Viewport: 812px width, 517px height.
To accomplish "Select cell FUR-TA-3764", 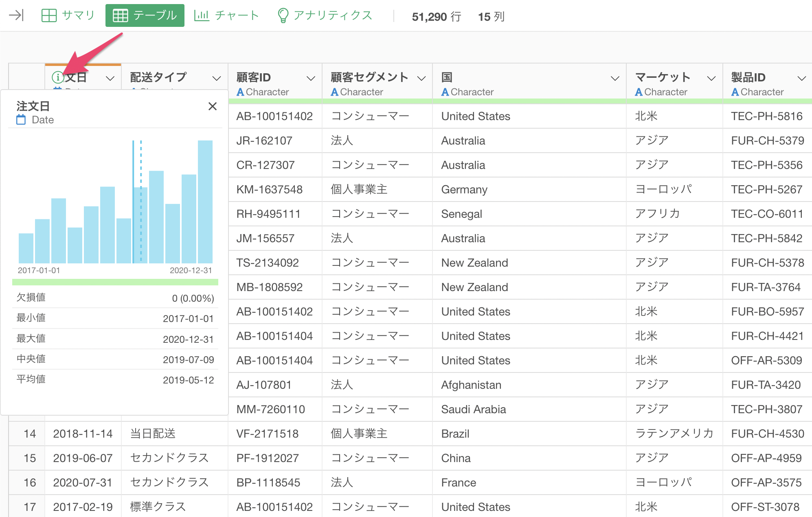I will 768,287.
